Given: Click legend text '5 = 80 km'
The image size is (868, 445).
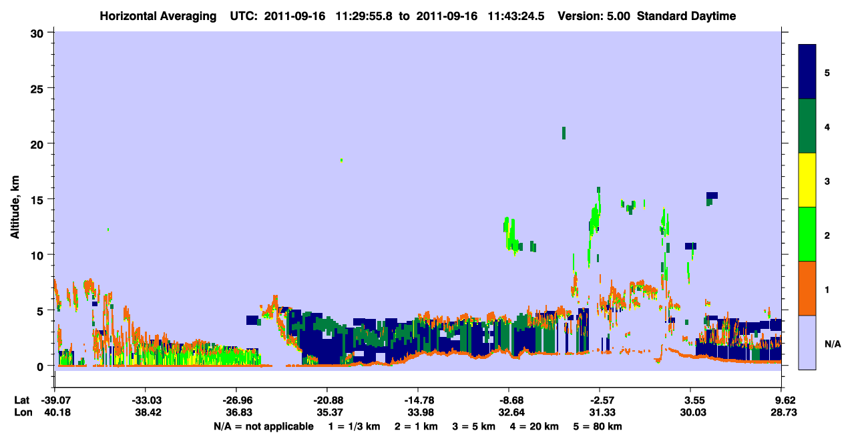Looking at the screenshot, I should (598, 426).
